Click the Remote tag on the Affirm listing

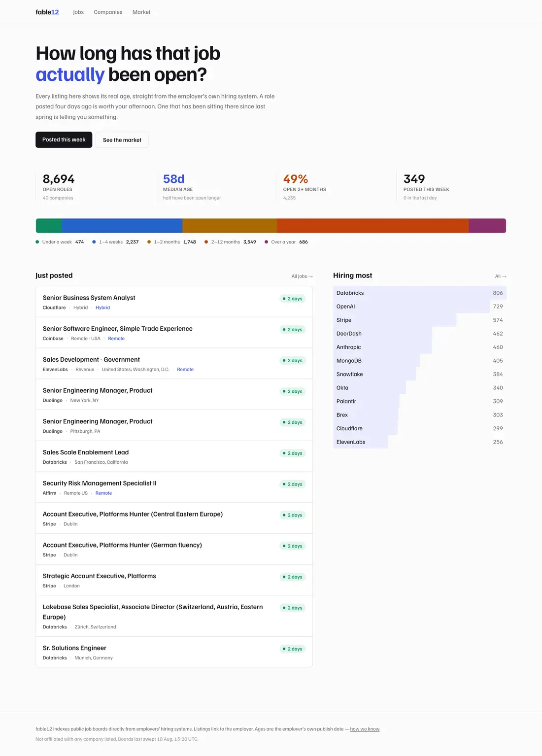pos(103,493)
